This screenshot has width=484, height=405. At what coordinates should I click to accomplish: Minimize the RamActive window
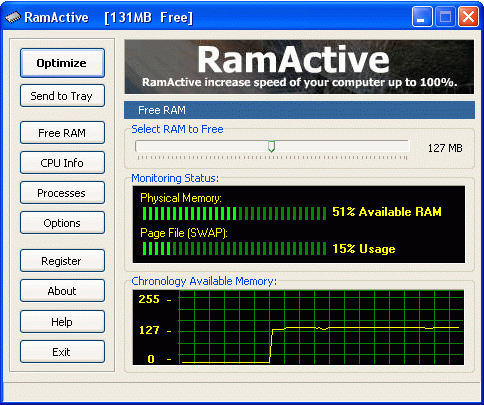[422, 17]
